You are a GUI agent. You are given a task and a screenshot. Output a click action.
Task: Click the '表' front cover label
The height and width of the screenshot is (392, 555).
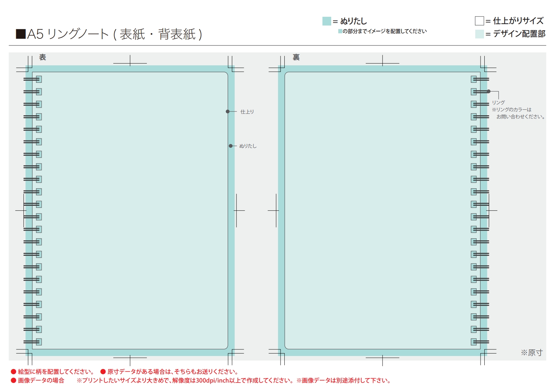(43, 57)
